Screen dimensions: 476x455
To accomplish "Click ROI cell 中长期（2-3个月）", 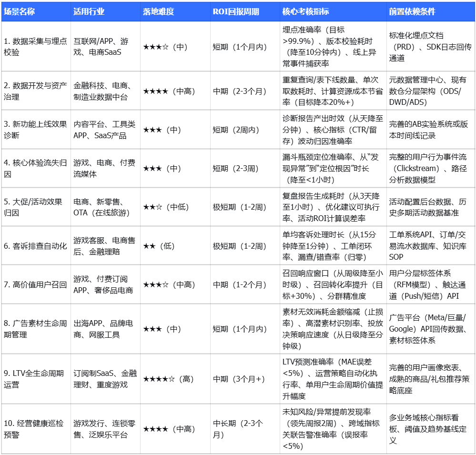I will [245, 429].
